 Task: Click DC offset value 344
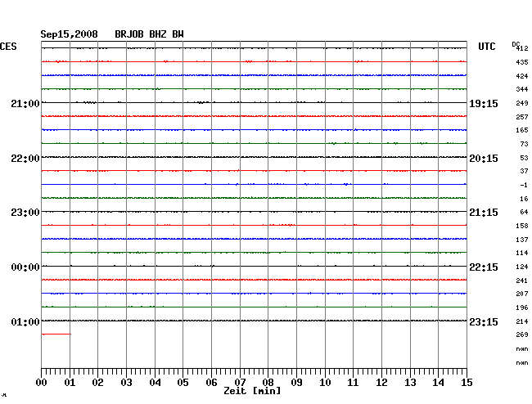pyautogui.click(x=522, y=89)
